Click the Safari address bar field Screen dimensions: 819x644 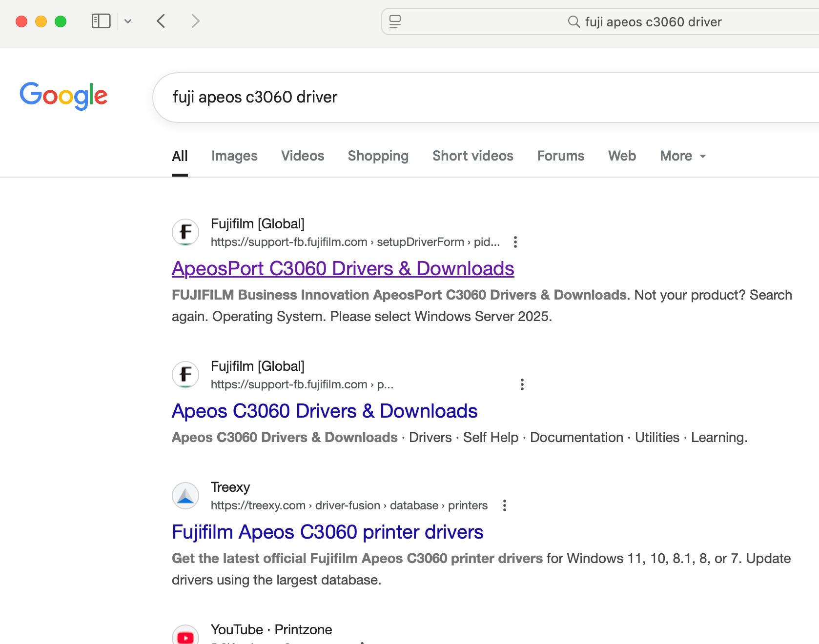600,21
